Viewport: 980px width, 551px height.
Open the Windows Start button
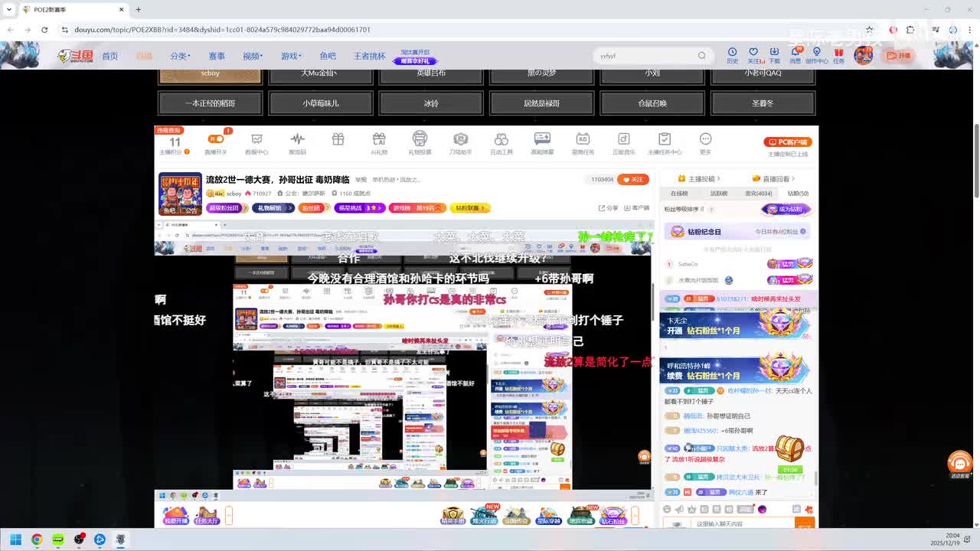click(x=15, y=540)
